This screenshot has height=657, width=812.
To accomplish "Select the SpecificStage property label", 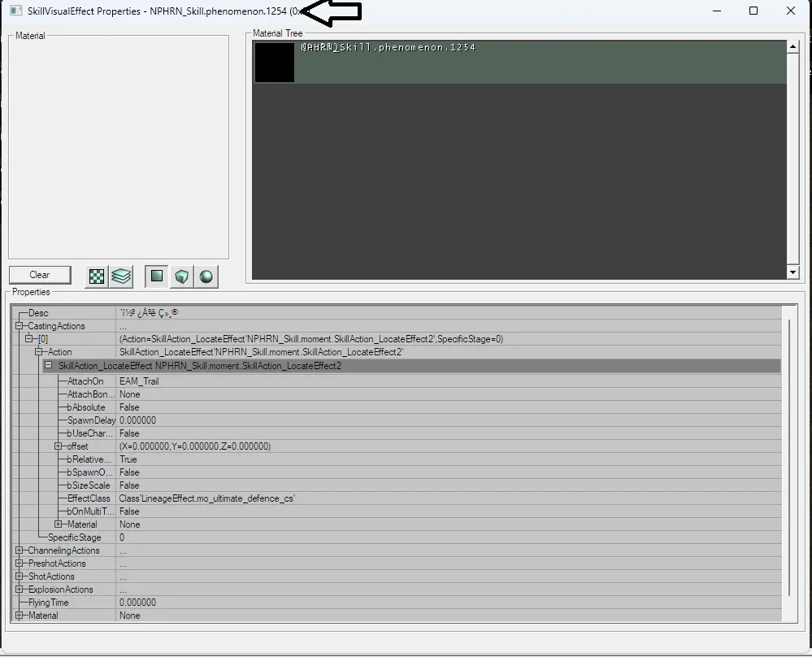I will point(75,537).
